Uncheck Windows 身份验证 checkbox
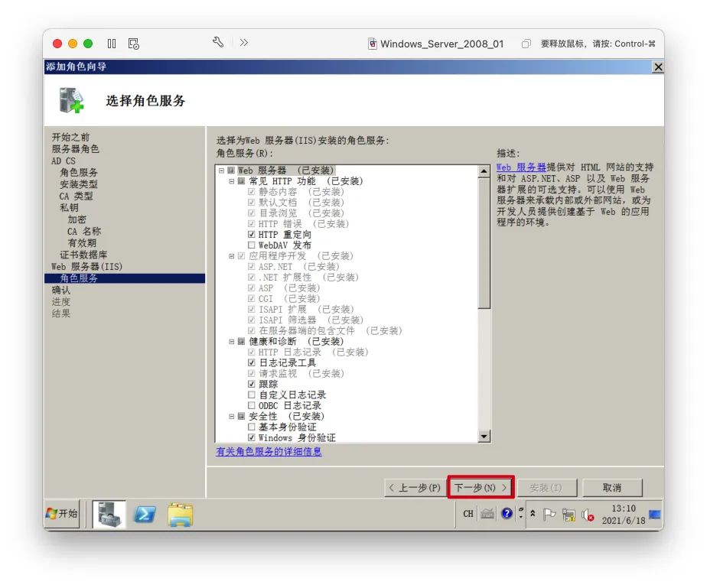707x588 pixels. 252,437
